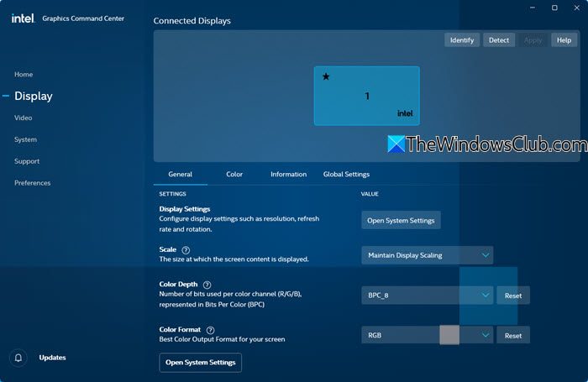Click the Help button

pyautogui.click(x=564, y=40)
